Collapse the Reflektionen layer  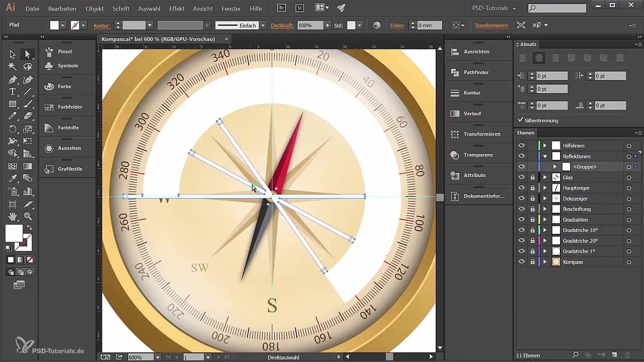coord(545,156)
